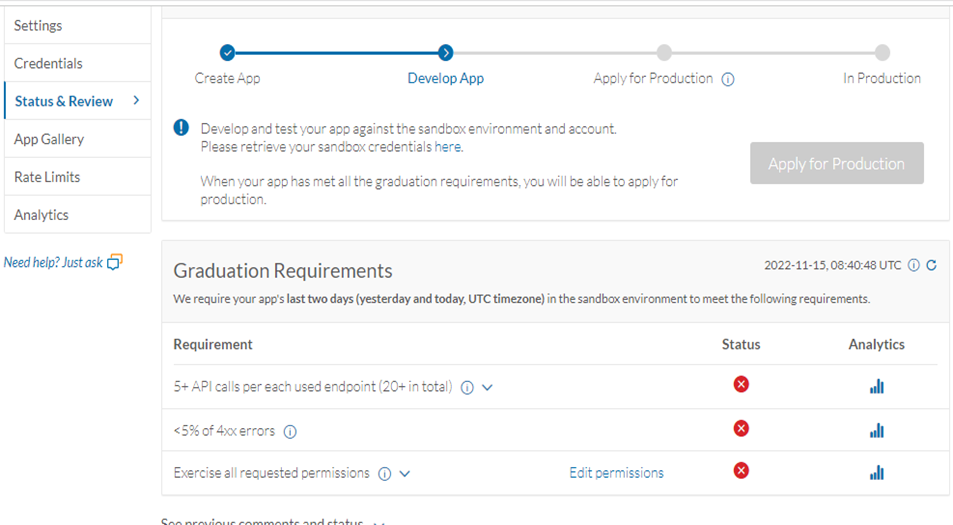Open the Settings sidebar item
953x525 pixels.
tap(77, 25)
